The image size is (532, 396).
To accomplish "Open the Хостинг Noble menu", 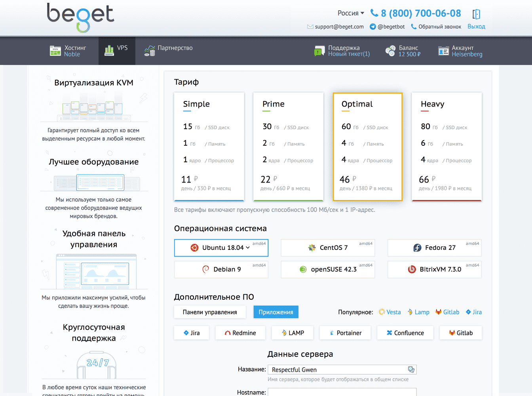I will (x=68, y=51).
